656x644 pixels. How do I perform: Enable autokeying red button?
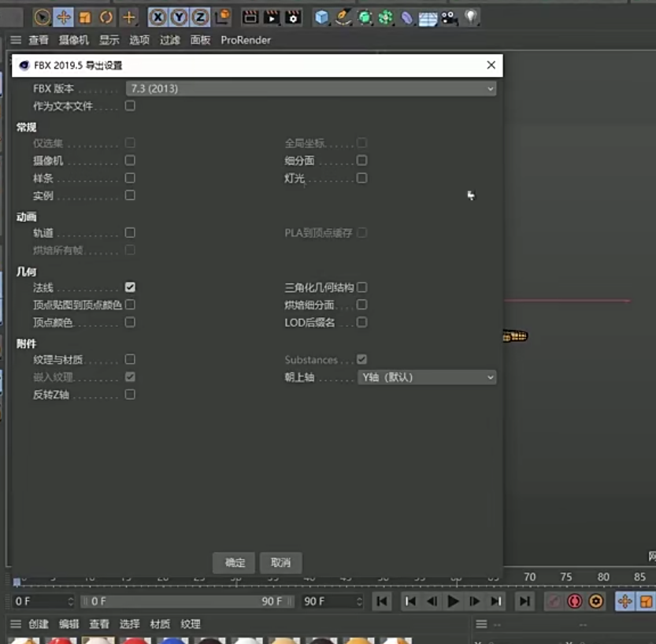coord(574,601)
